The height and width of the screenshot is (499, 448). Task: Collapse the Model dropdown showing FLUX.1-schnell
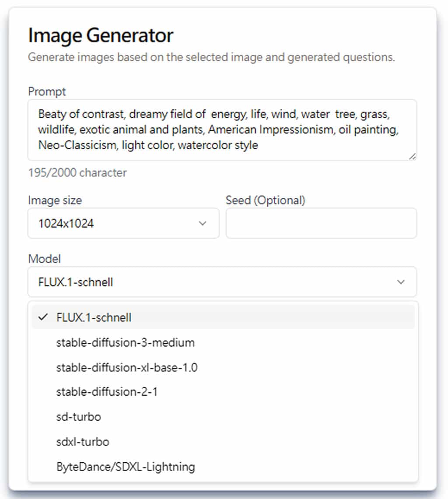(222, 282)
